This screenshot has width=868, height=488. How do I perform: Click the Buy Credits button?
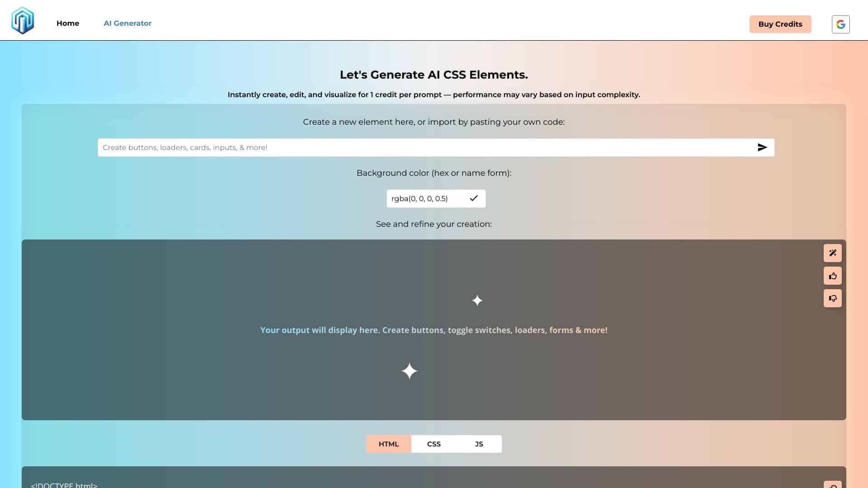(x=780, y=24)
